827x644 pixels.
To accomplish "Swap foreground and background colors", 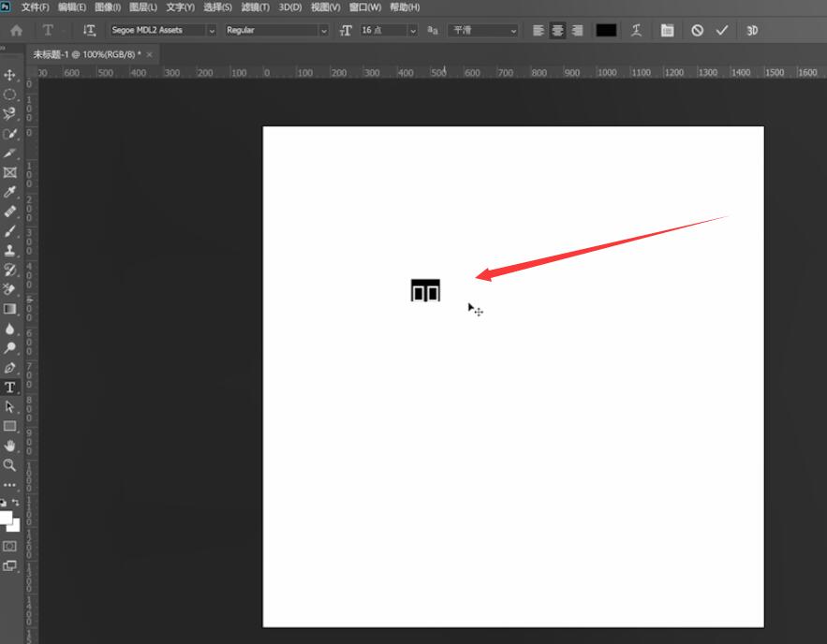I will pos(16,503).
